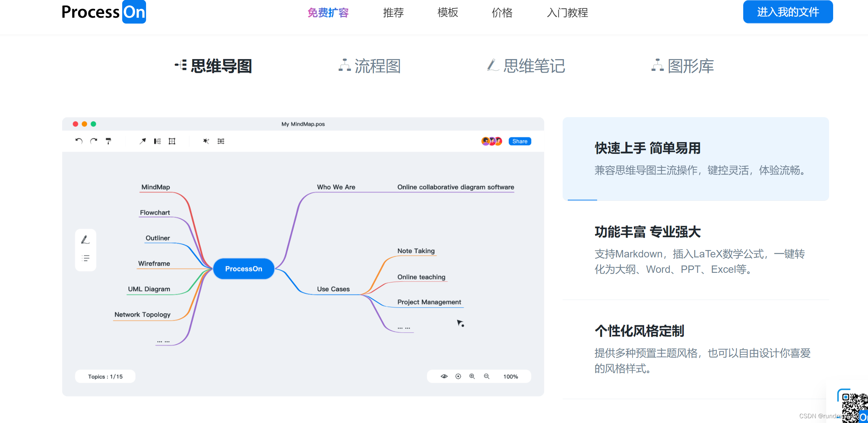
Task: Open the 价格 navigation item
Action: (502, 12)
